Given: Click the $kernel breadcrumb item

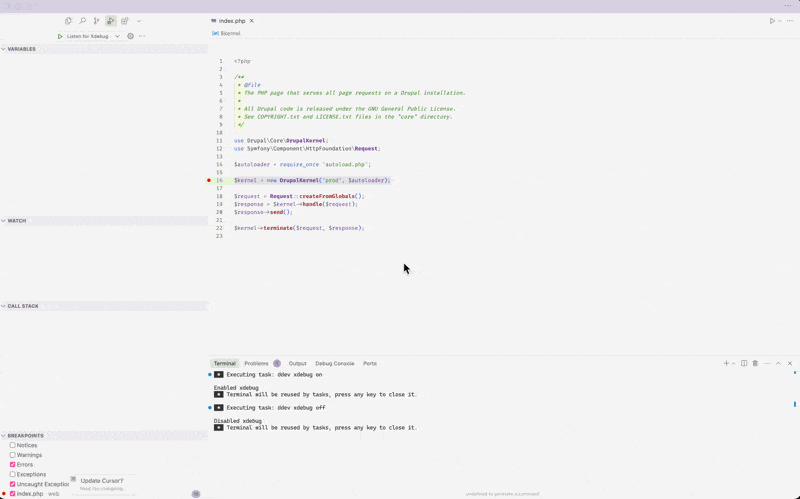Looking at the screenshot, I should click(230, 33).
